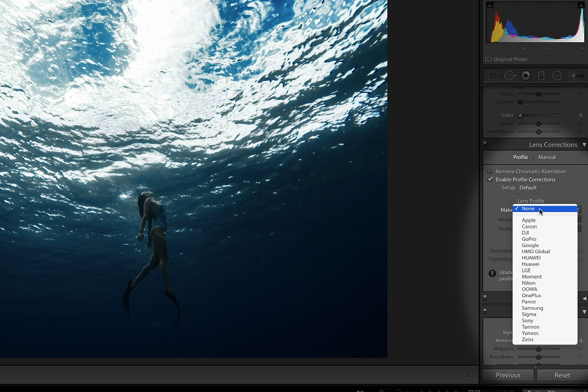Open the toolbar options arrow below photo
The image size is (588, 392).
point(471,375)
